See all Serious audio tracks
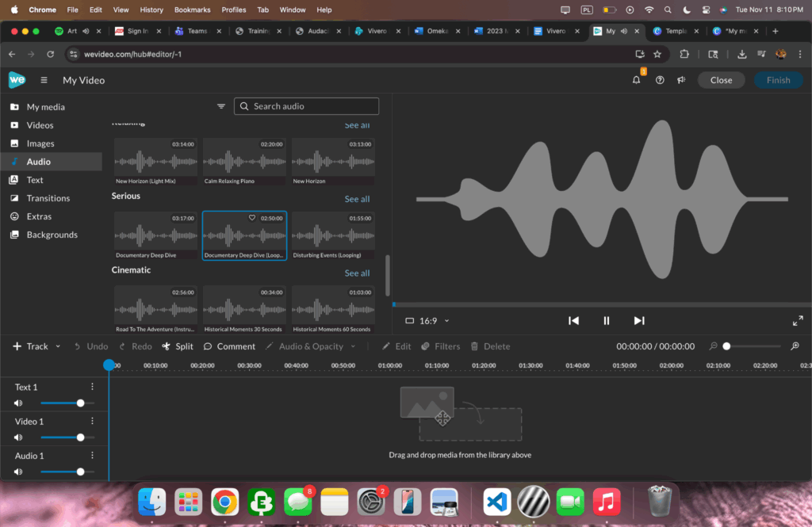This screenshot has width=812, height=527. click(357, 199)
